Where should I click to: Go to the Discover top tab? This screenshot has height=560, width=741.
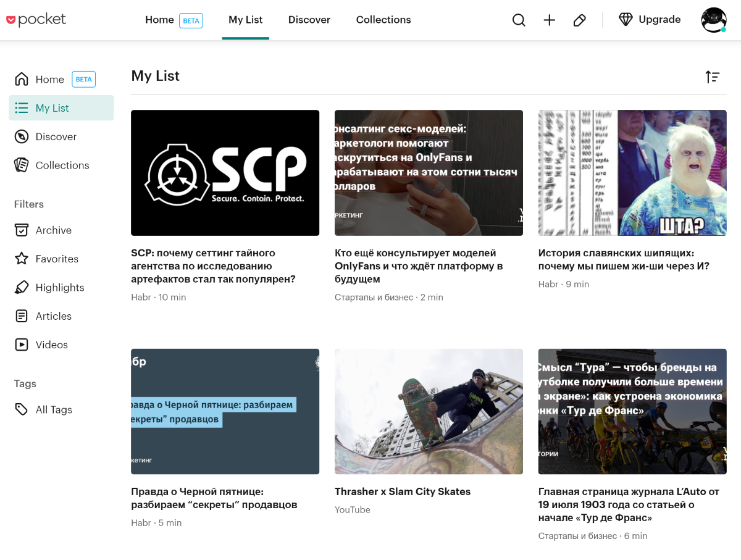[309, 20]
